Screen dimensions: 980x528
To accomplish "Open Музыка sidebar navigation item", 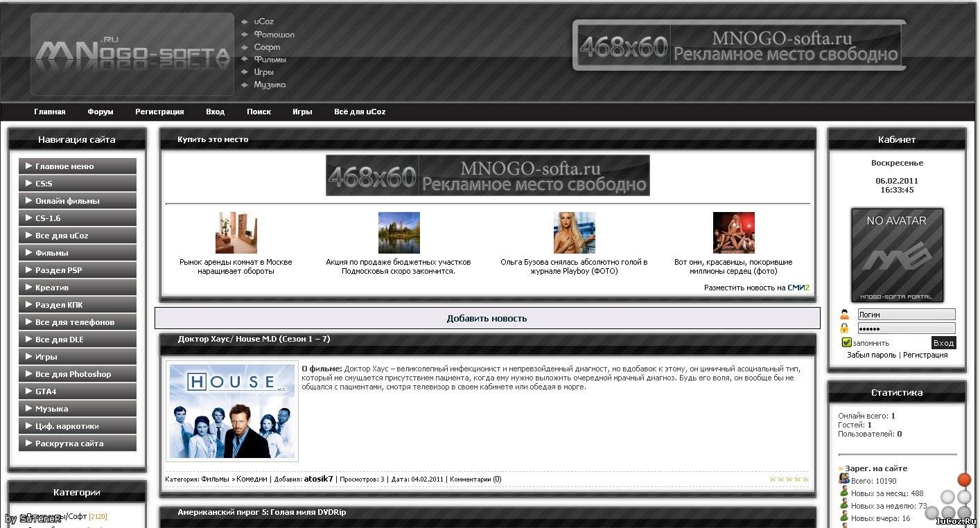I will pos(78,409).
